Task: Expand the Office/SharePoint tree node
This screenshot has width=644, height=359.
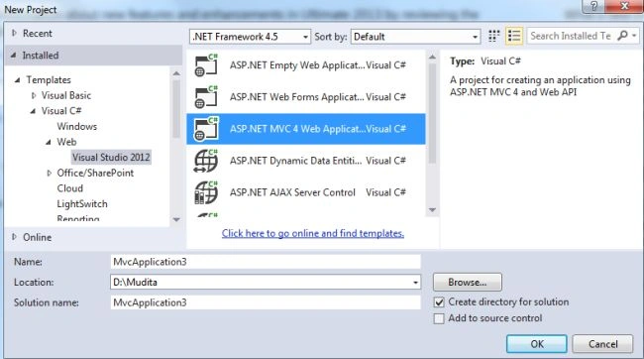Action: pos(50,174)
